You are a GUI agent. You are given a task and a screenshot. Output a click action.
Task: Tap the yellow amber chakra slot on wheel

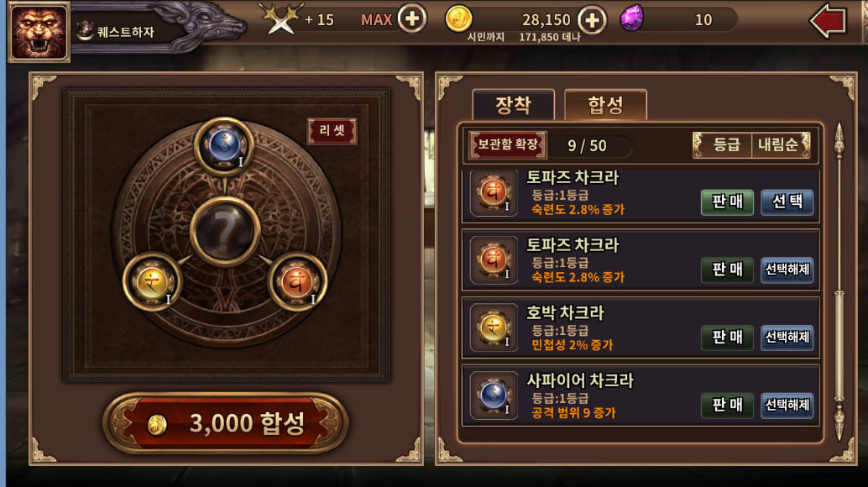(x=152, y=281)
